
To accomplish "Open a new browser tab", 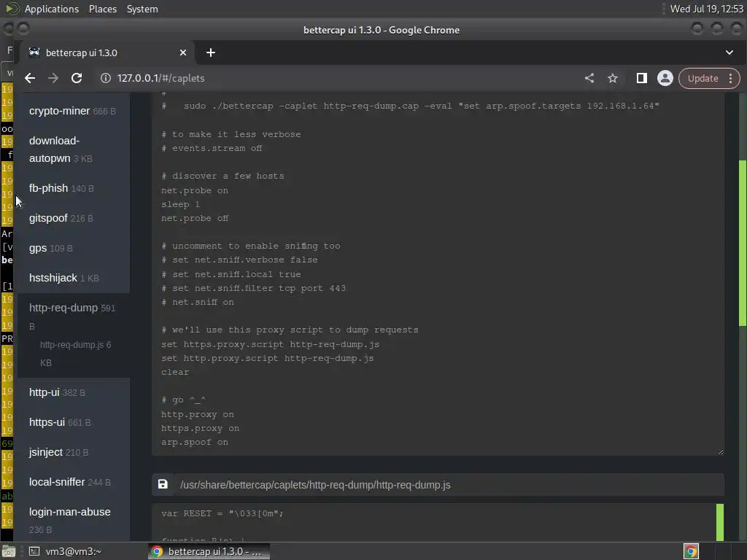I will 211,52.
